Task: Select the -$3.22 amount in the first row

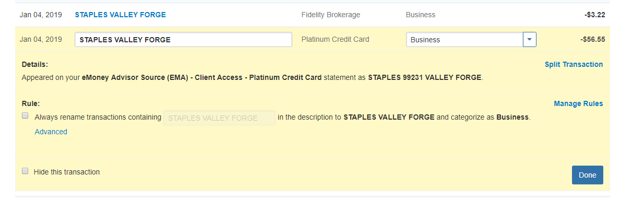Action: point(595,15)
